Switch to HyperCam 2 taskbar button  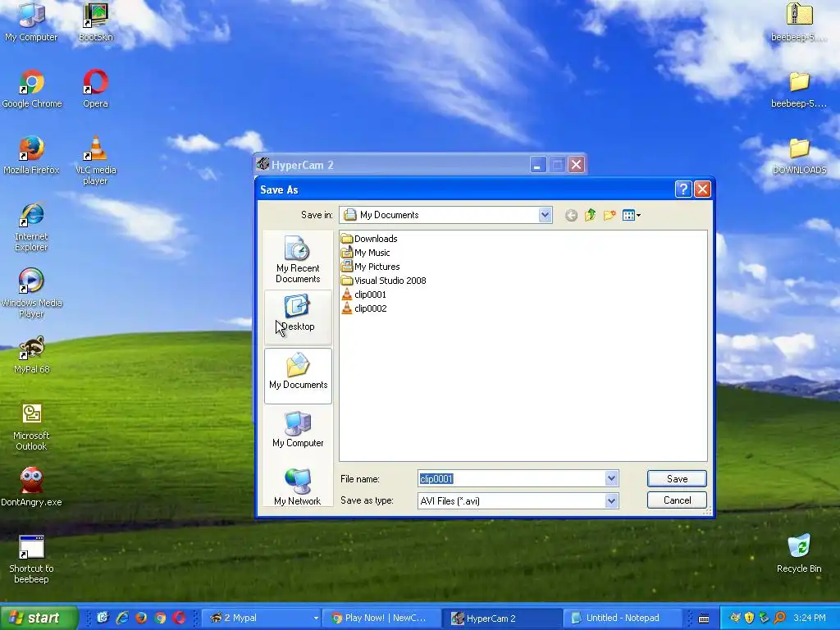pos(503,618)
